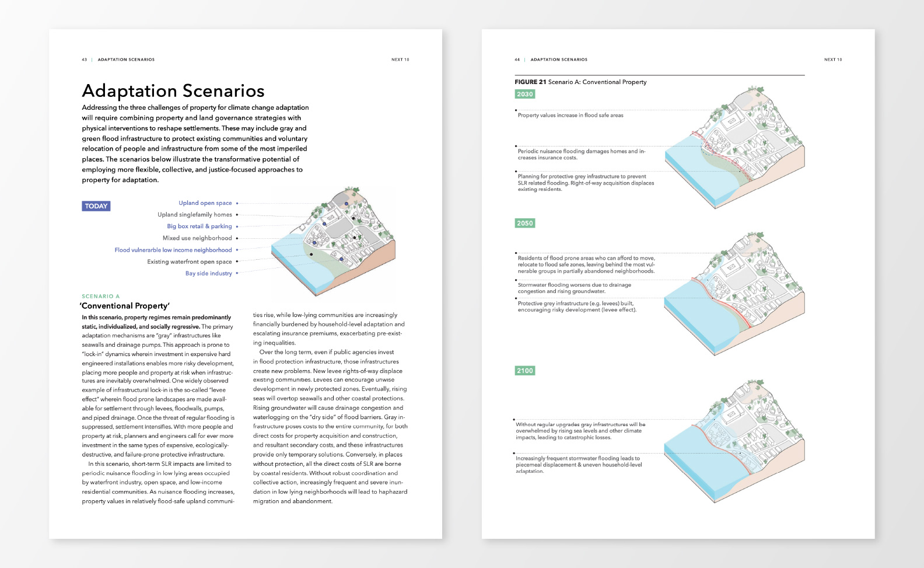
Task: Click the 2050 scenario isometric diagram
Action: (735, 292)
